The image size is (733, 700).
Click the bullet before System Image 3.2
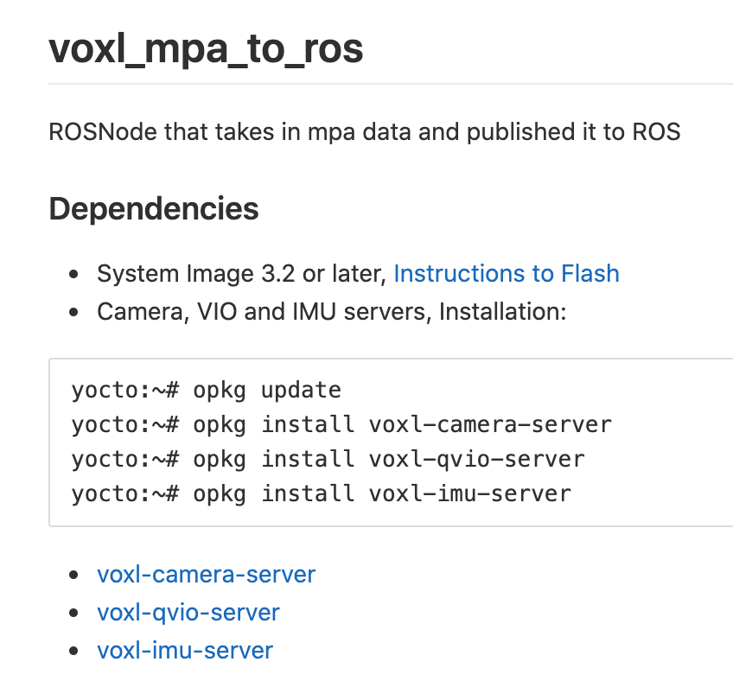tap(73, 274)
